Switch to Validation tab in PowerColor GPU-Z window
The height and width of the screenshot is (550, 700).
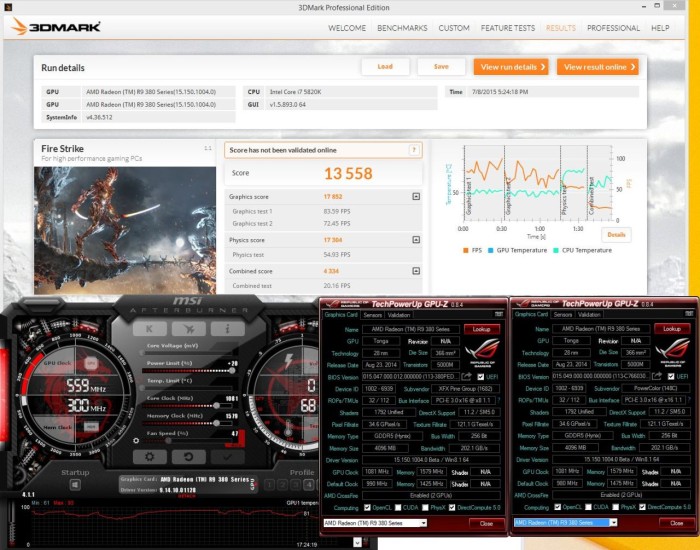click(x=589, y=314)
